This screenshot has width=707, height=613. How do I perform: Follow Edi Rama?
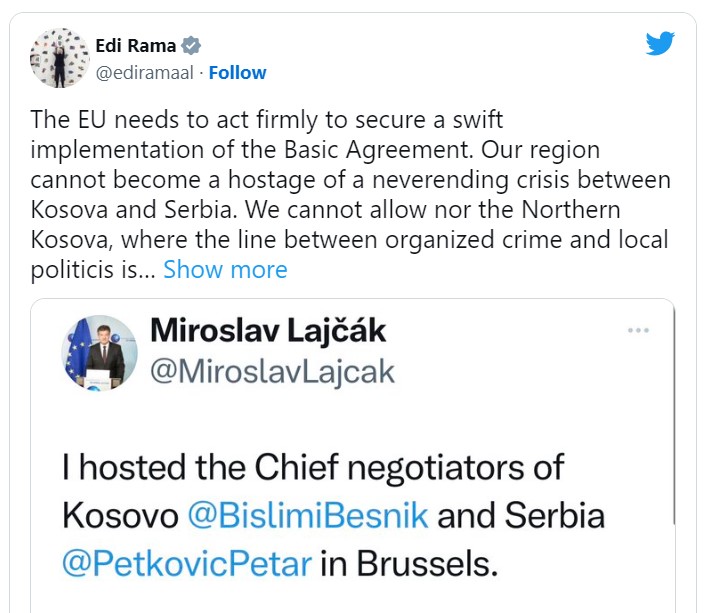(x=238, y=73)
